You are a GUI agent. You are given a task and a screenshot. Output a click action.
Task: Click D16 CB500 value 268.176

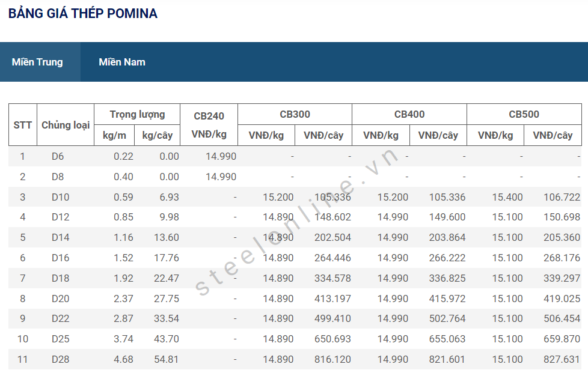tap(562, 258)
